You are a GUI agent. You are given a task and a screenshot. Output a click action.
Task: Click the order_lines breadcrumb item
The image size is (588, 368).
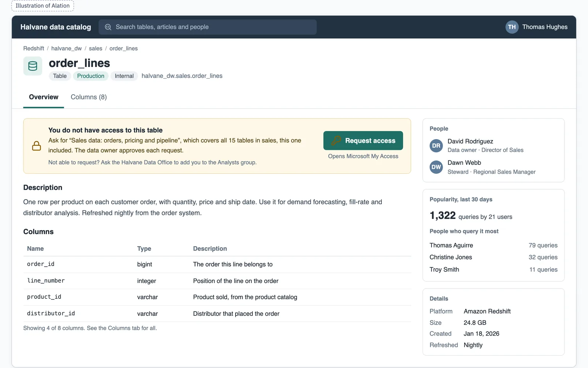pos(123,48)
